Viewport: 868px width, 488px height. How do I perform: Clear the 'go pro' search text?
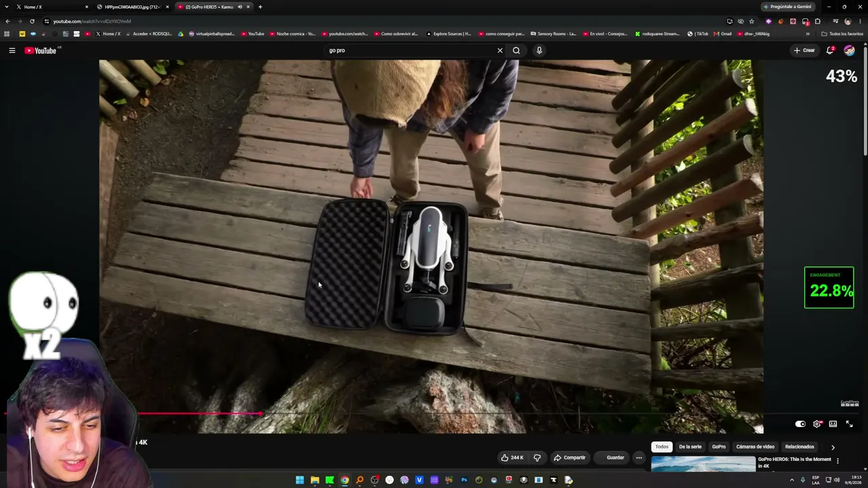tap(500, 50)
